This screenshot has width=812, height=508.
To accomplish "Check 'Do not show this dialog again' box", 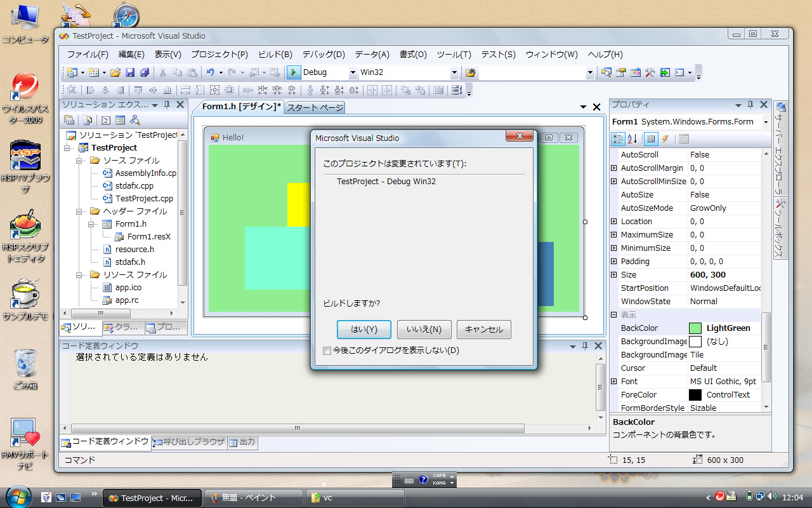I will pos(327,351).
